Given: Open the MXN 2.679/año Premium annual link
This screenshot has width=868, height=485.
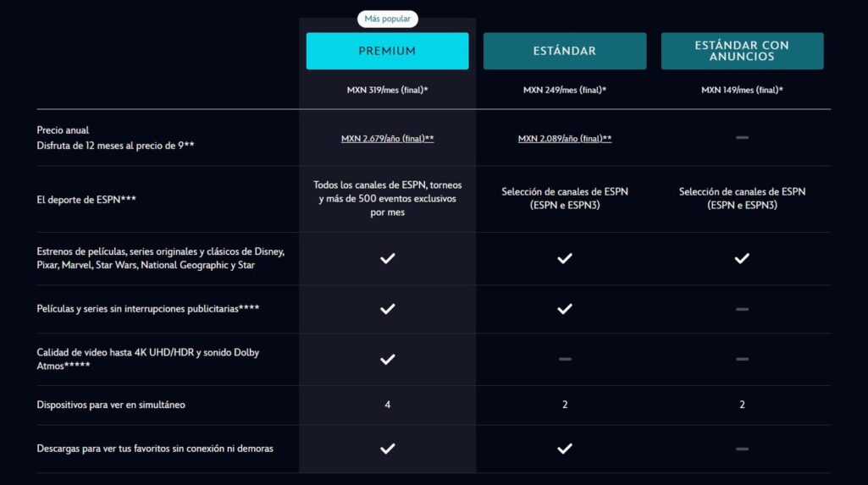Looking at the screenshot, I should pyautogui.click(x=387, y=138).
